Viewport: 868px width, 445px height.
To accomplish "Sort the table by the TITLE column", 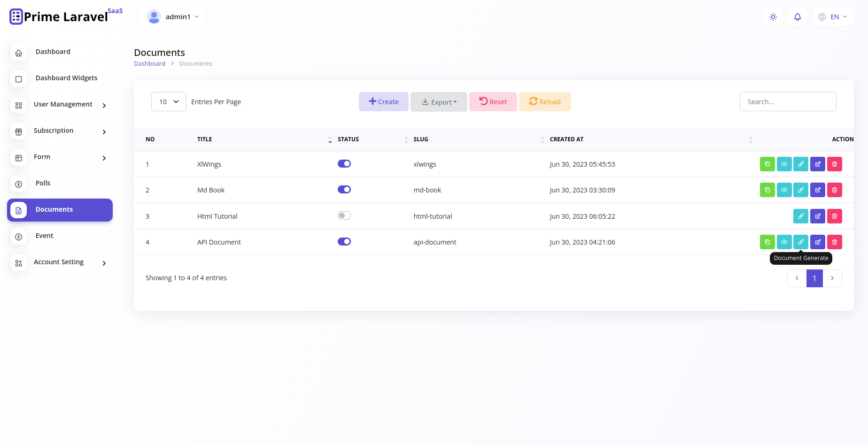I will (x=330, y=139).
